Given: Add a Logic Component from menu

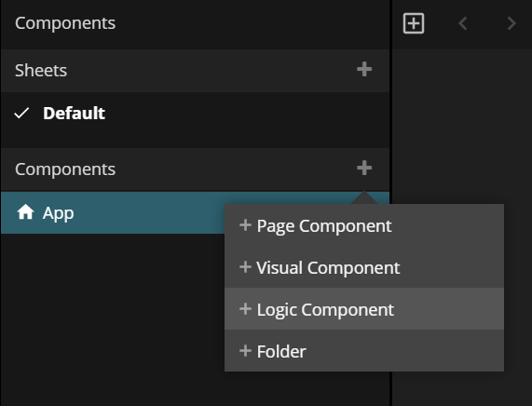Looking at the screenshot, I should [x=364, y=309].
